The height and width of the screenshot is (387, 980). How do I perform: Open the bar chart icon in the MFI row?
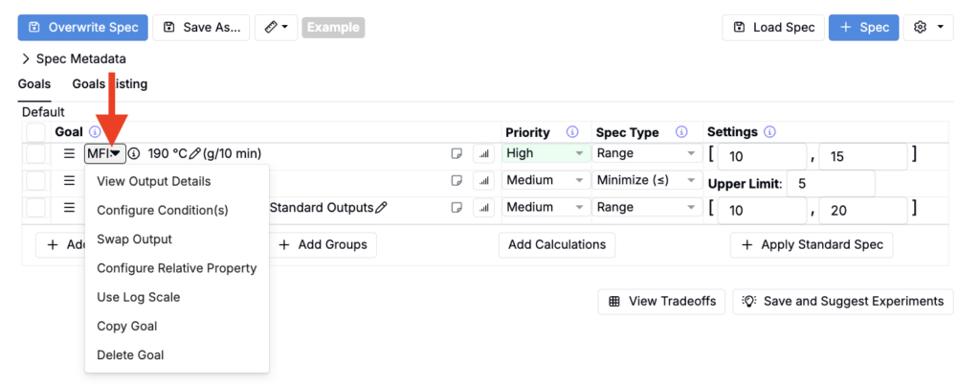tap(483, 153)
